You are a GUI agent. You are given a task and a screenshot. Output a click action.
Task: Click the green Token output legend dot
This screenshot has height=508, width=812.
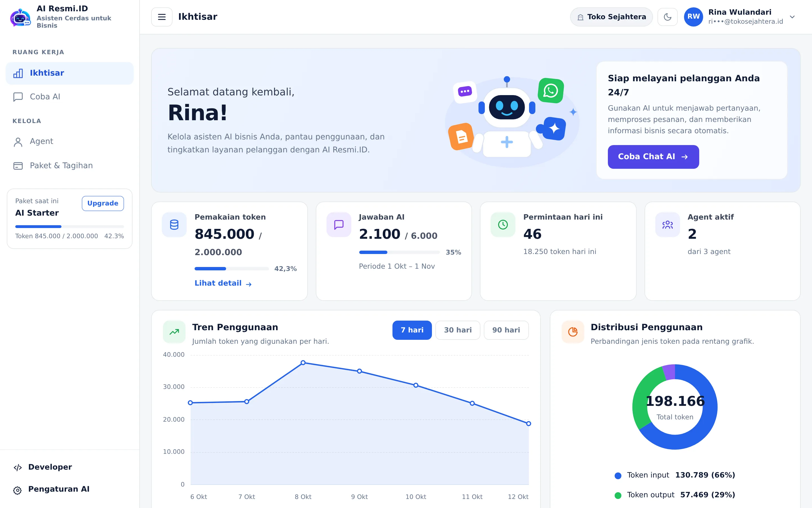pos(618,496)
